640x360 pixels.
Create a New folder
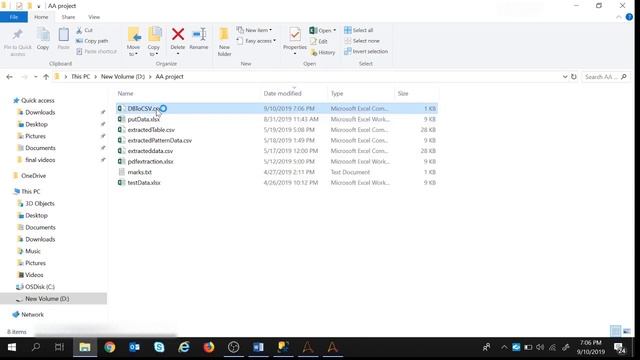point(224,42)
